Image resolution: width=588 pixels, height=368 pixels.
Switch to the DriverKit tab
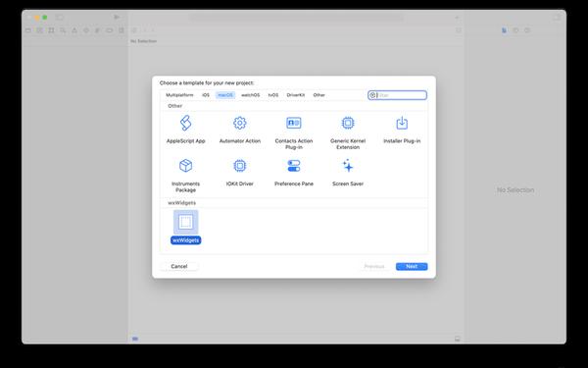[296, 95]
